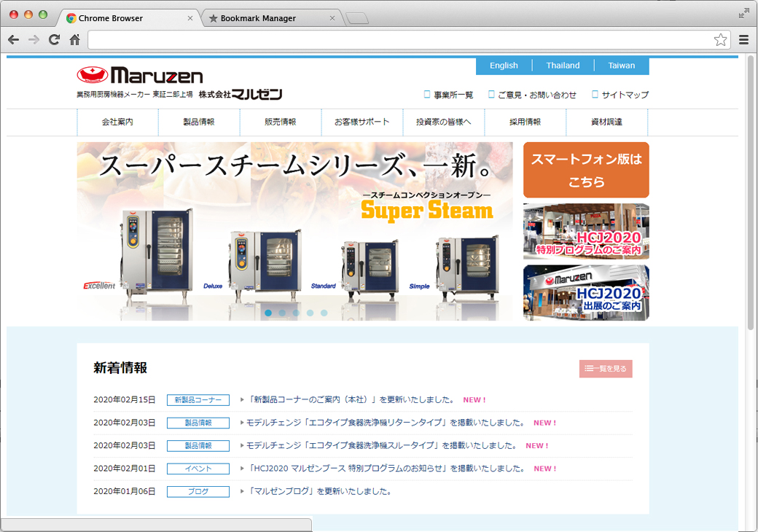Viewport: 758px width, 532px height.
Task: Open the home page via house icon
Action: [74, 40]
